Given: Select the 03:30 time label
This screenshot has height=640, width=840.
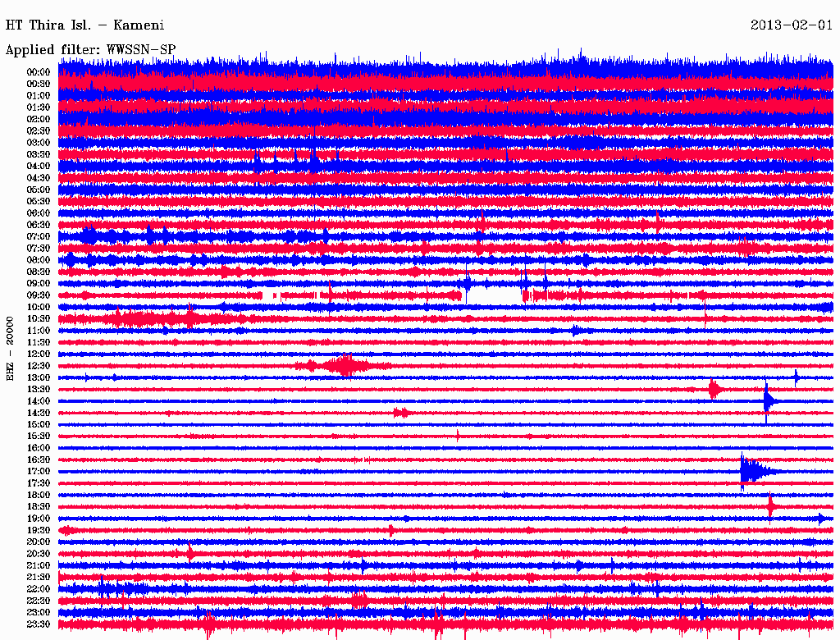Looking at the screenshot, I should coord(39,154).
